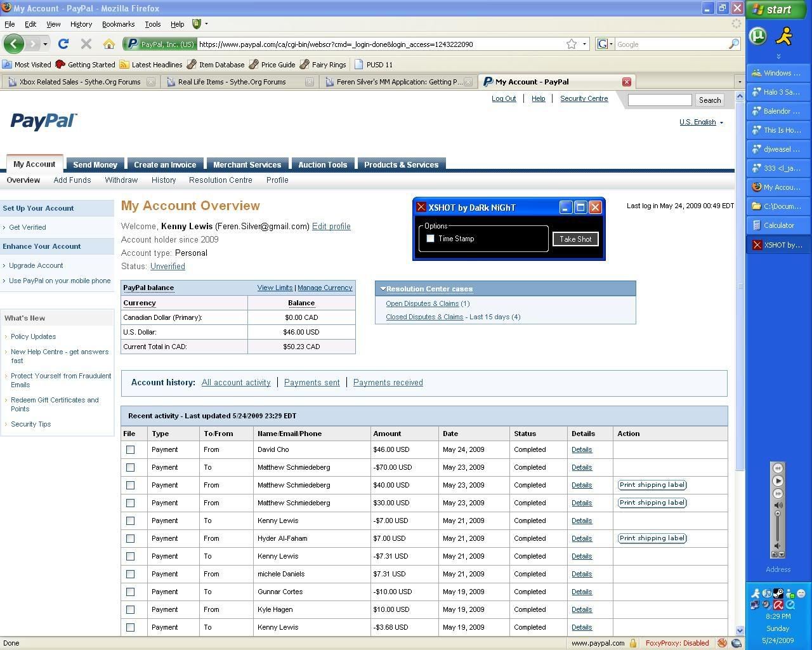Switch to Calculator taskbar item

click(778, 225)
